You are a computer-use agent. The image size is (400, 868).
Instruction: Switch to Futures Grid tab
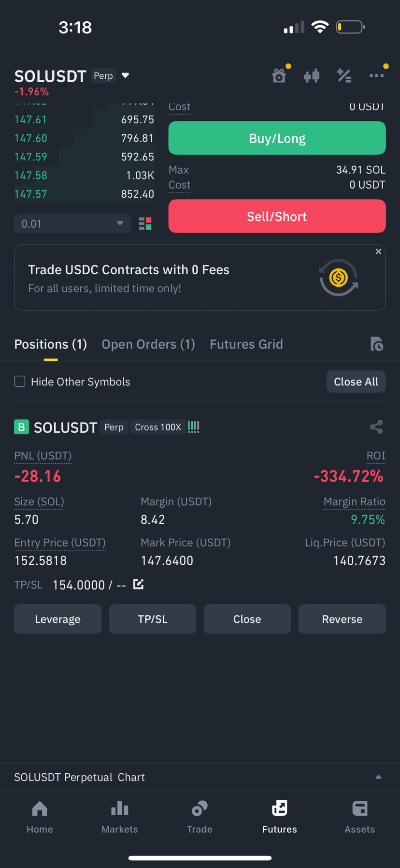(x=246, y=344)
